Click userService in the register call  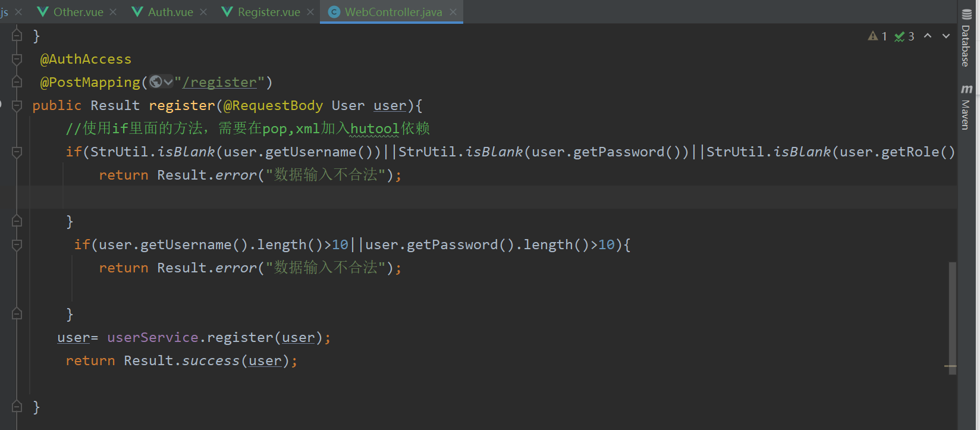click(x=153, y=337)
